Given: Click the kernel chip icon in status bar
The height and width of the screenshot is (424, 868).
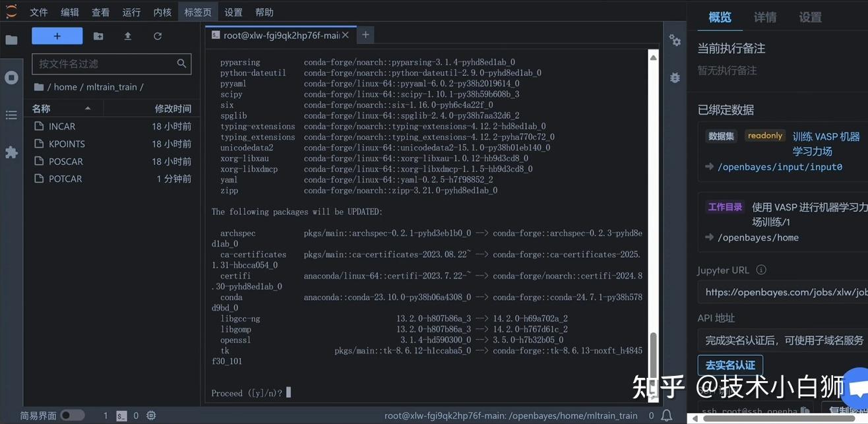Looking at the screenshot, I should pyautogui.click(x=151, y=415).
